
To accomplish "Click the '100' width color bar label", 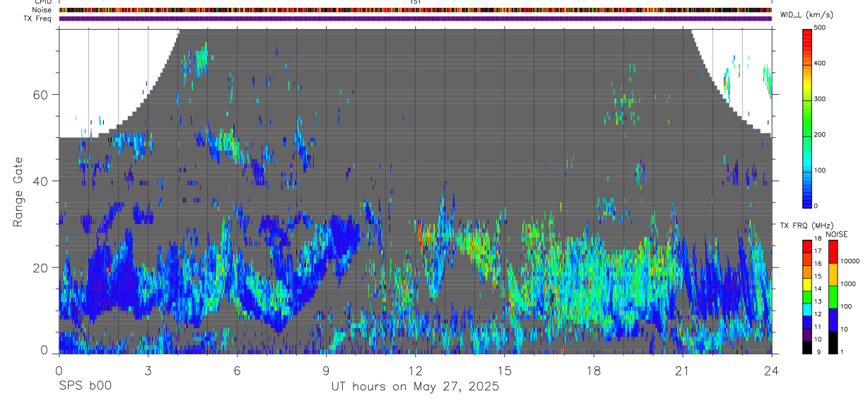I will tap(820, 170).
